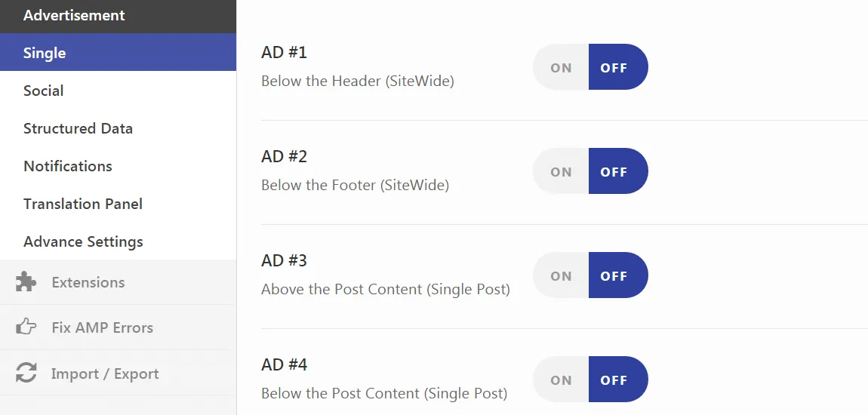Open the Notifications settings
Image resolution: width=868 pixels, height=415 pixels.
tap(67, 166)
